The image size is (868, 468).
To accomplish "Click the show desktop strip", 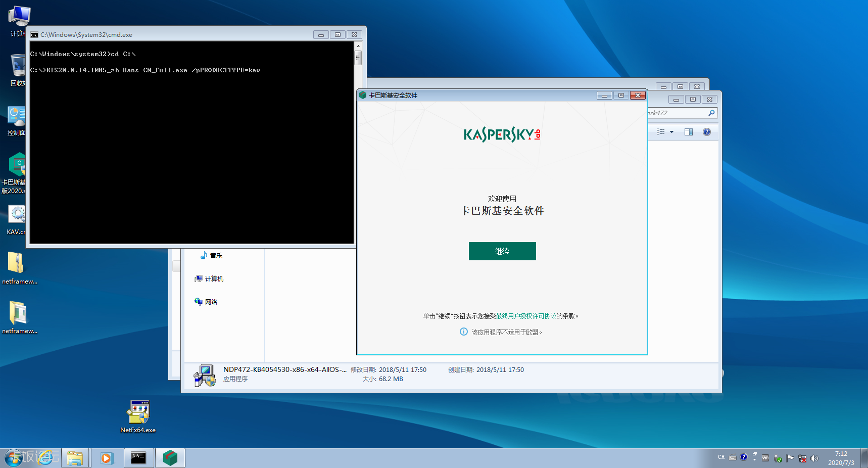I will pos(864,458).
